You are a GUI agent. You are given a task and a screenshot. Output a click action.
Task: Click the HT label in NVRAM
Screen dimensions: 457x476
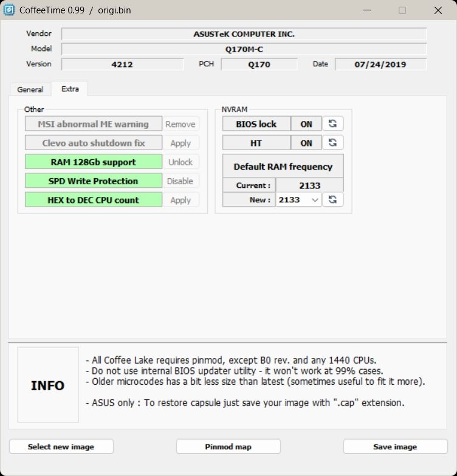tap(256, 143)
